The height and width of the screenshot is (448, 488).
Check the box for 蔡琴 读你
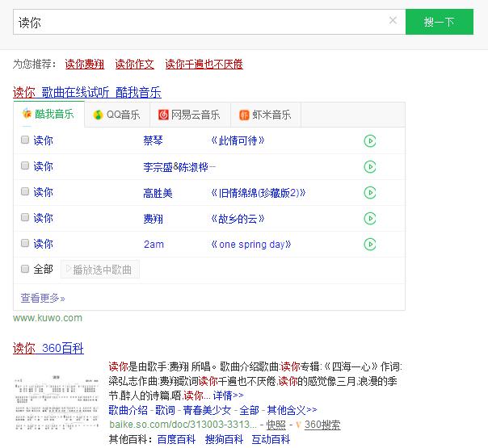click(25, 140)
